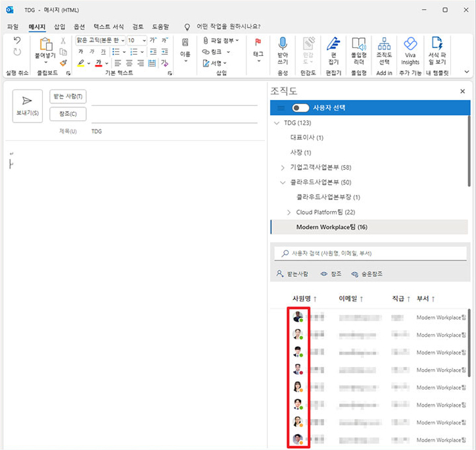Image resolution: width=476 pixels, height=450 pixels.
Task: Collapse the TDG (123) tree node
Action: (277, 123)
